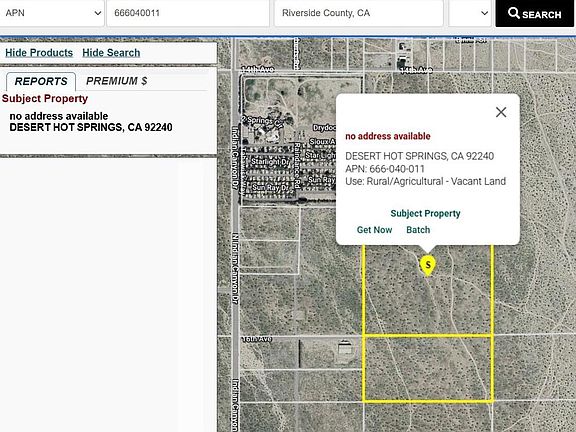576x432 pixels.
Task: Close the property info popup
Action: 501,112
